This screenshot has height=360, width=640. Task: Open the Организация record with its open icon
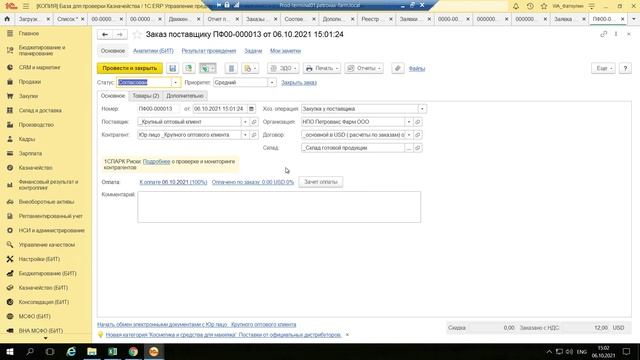(418, 122)
